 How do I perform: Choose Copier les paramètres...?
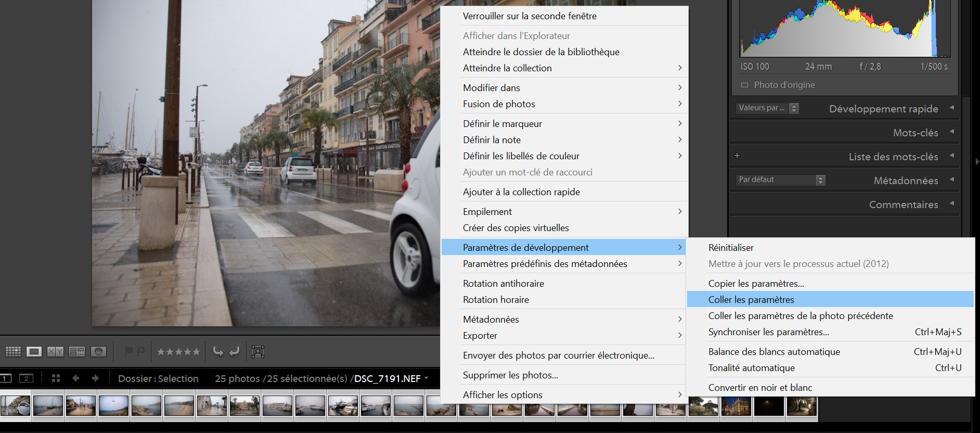coord(831,284)
